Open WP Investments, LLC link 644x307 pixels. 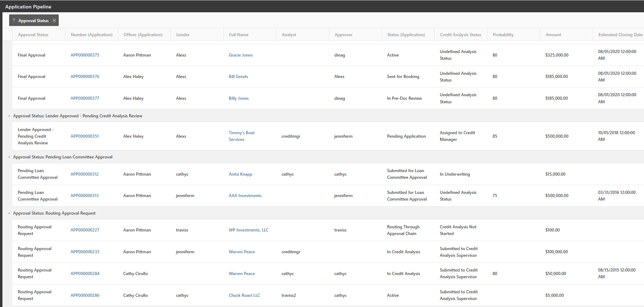248,230
